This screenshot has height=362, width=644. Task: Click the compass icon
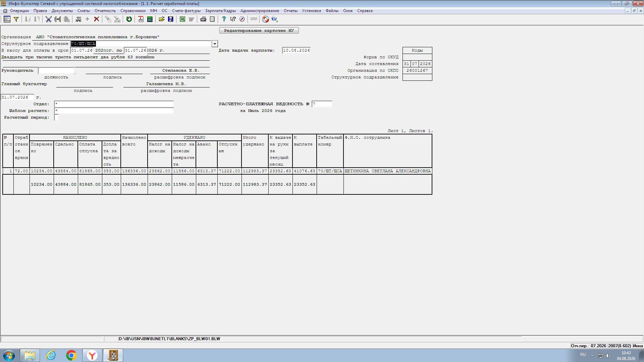(242, 19)
